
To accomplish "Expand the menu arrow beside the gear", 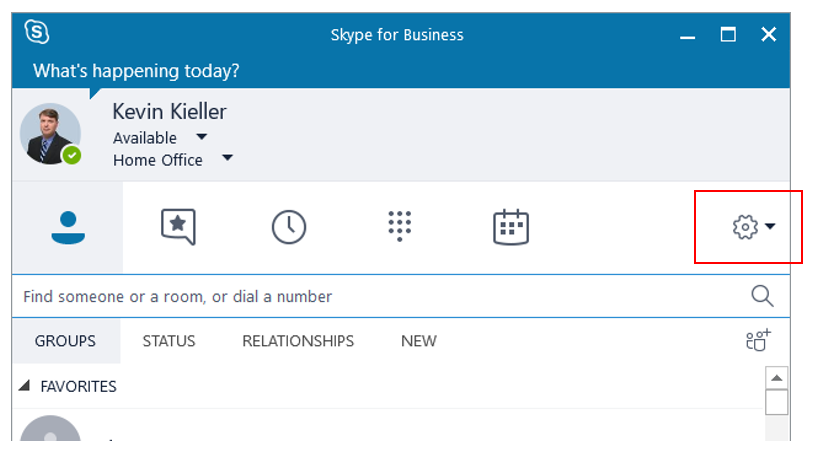I will [771, 228].
